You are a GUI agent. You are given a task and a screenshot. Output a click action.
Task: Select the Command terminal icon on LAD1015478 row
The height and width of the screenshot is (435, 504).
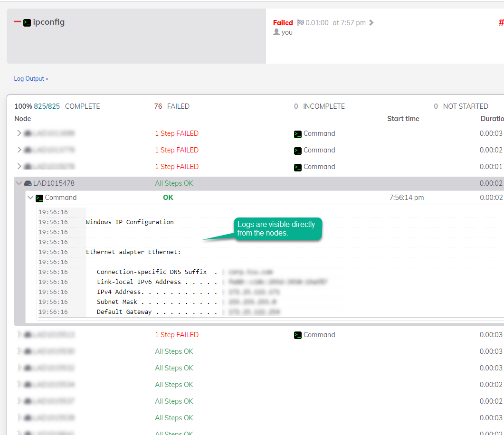click(40, 198)
